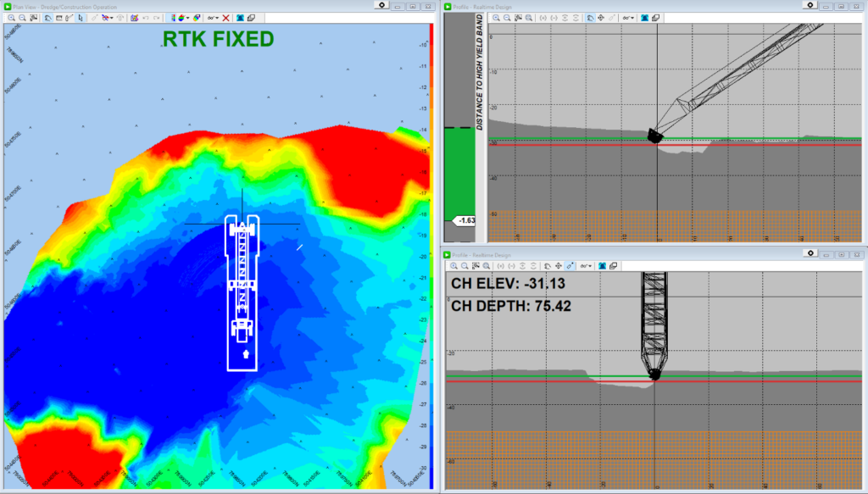This screenshot has height=494, width=868.
Task: Click horizontal expand (+) in upper Profile toolbar
Action: (543, 18)
